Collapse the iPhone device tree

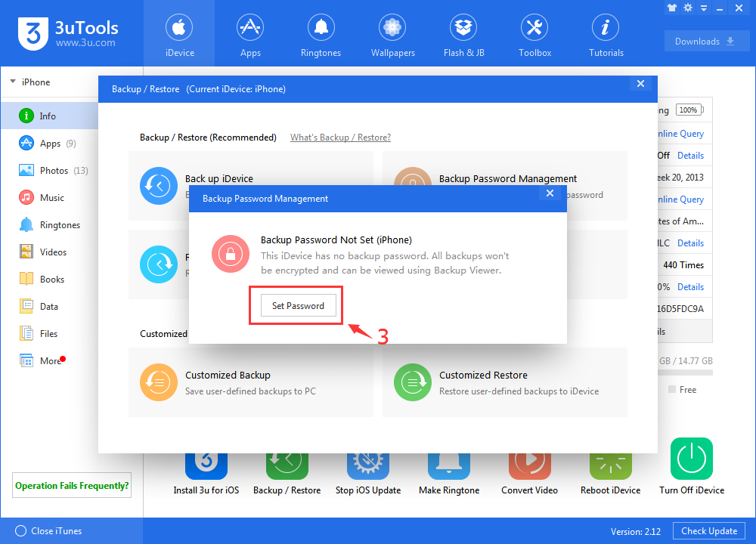pyautogui.click(x=13, y=82)
